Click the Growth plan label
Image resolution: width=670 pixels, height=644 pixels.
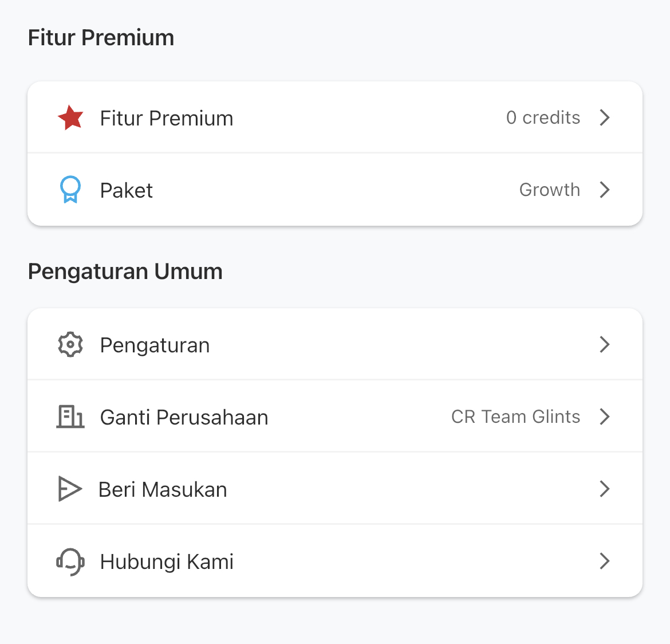click(549, 190)
